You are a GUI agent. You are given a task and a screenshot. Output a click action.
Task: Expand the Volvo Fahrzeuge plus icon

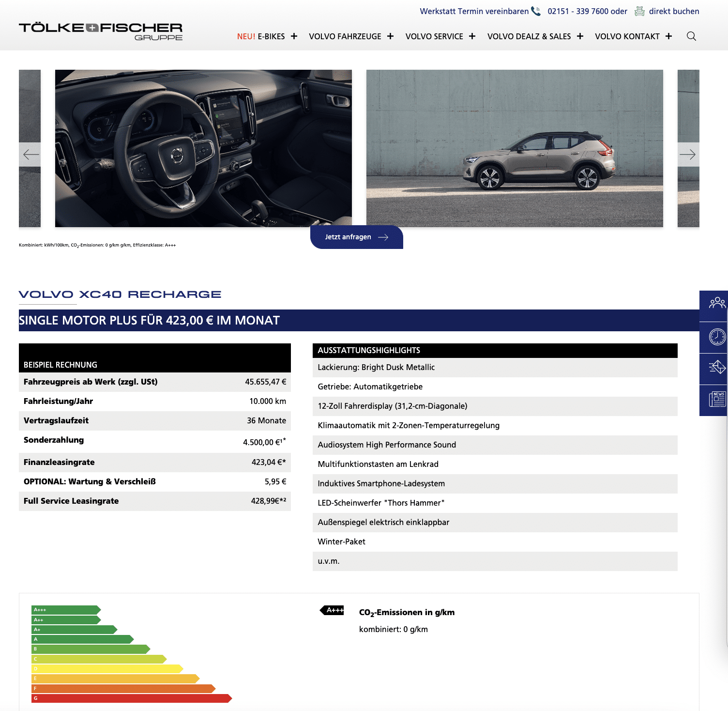(390, 36)
